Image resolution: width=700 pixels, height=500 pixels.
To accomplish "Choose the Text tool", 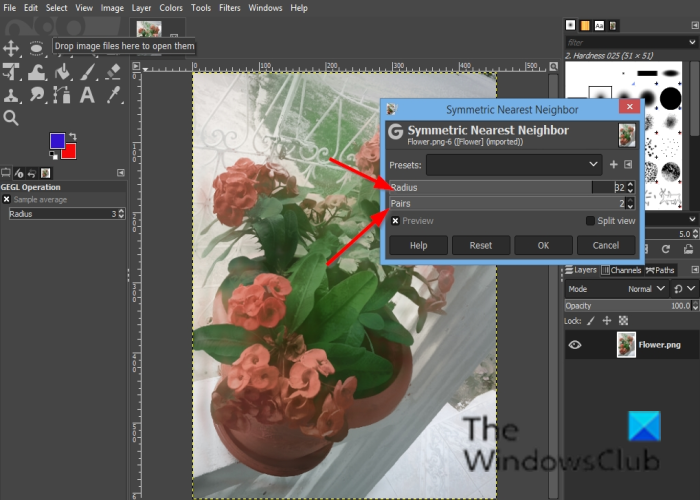I will coord(87,95).
